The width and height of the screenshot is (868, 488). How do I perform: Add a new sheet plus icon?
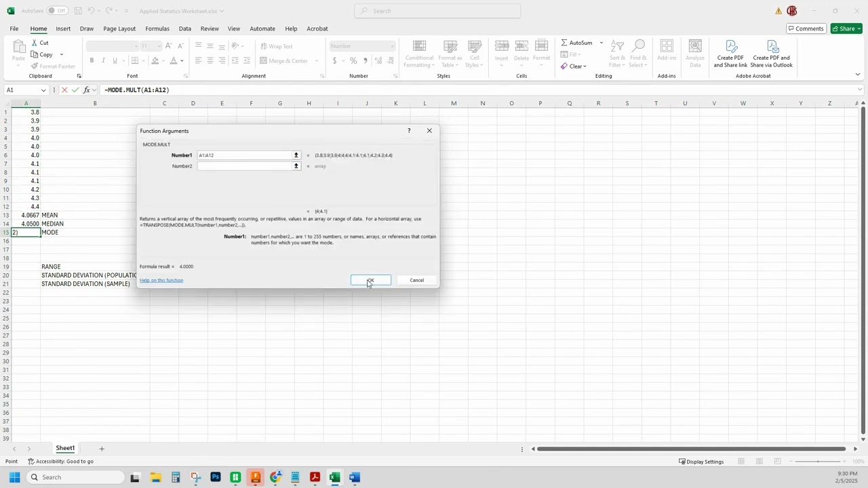click(102, 449)
